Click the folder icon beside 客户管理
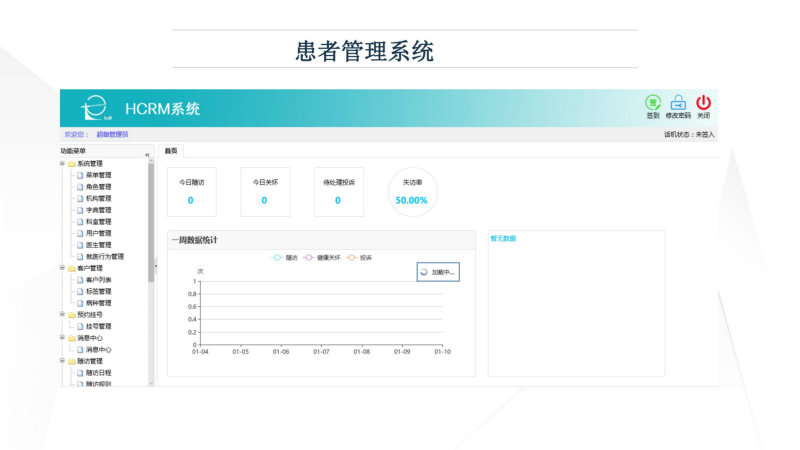Viewport: 800px width, 450px height. click(72, 268)
